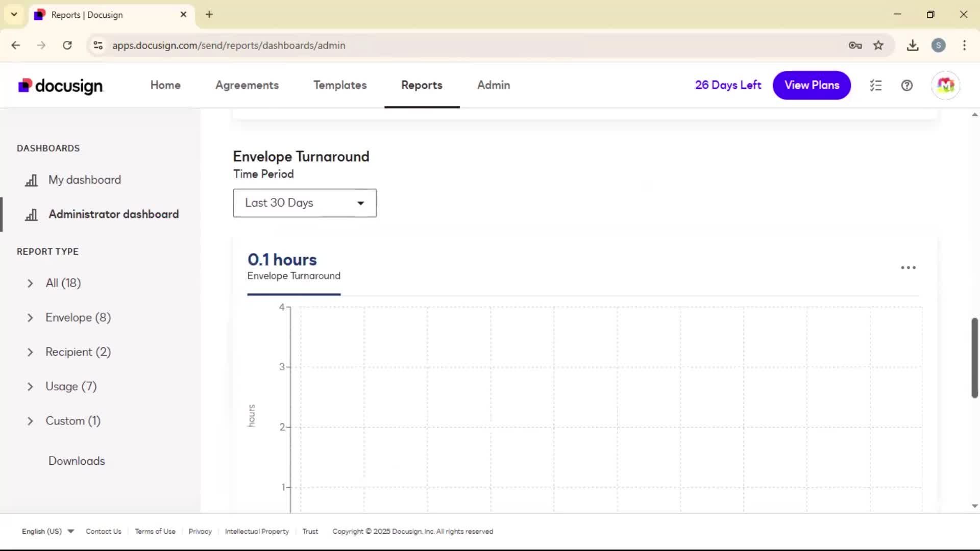
Task: Click the Envelope Turnaround heading
Action: pos(301,157)
